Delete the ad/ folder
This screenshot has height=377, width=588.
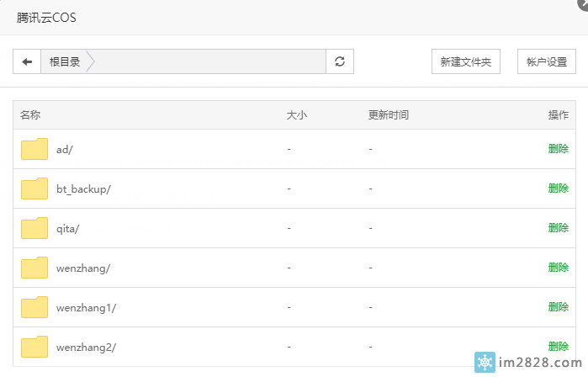(x=559, y=149)
